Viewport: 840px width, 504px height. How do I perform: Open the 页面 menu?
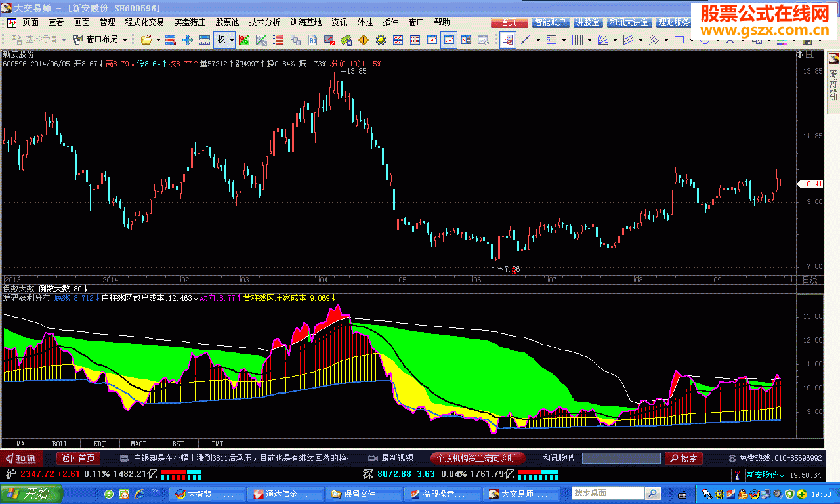coord(31,22)
